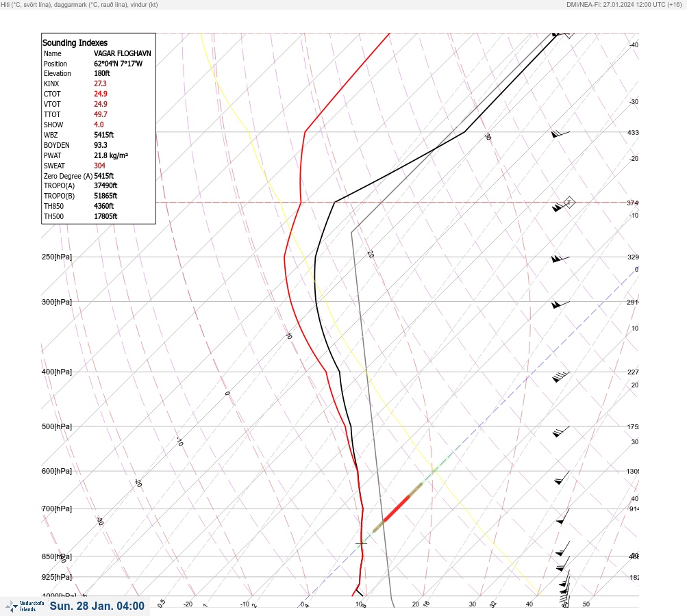Click the SWEAT value 304

(99, 166)
